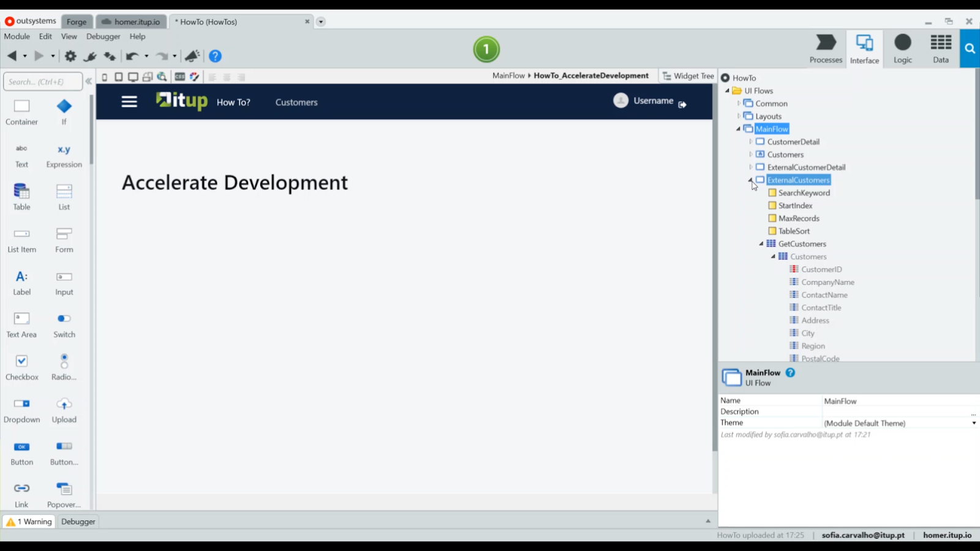Select the Dropdown widget
This screenshot has height=551, width=980.
[22, 410]
